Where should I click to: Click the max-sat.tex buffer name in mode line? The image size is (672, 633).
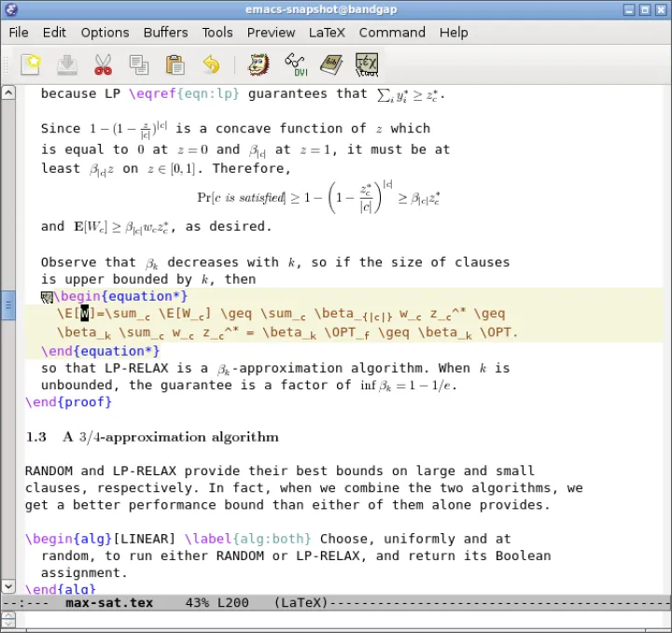point(108,603)
